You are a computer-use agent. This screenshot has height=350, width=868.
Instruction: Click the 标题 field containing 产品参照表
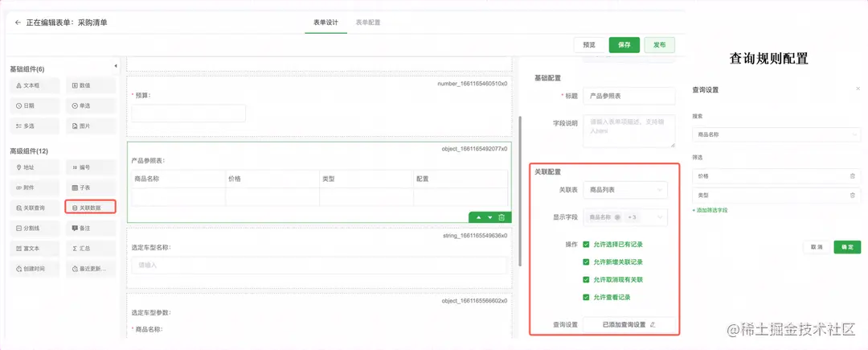[x=628, y=96]
